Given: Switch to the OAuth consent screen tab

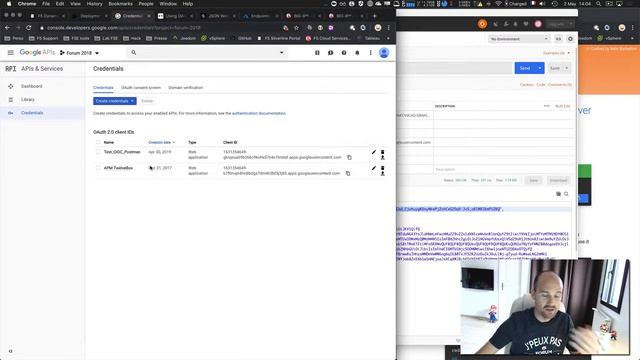Looking at the screenshot, I should (141, 88).
